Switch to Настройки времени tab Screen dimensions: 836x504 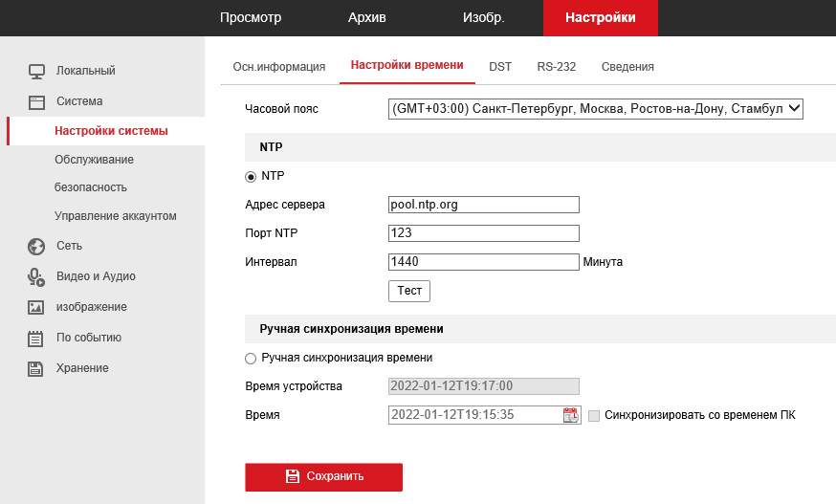coord(407,66)
